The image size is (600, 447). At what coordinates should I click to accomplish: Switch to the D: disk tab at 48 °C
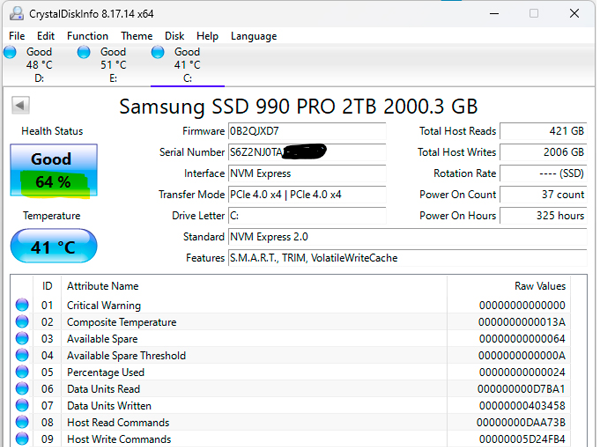[39, 65]
